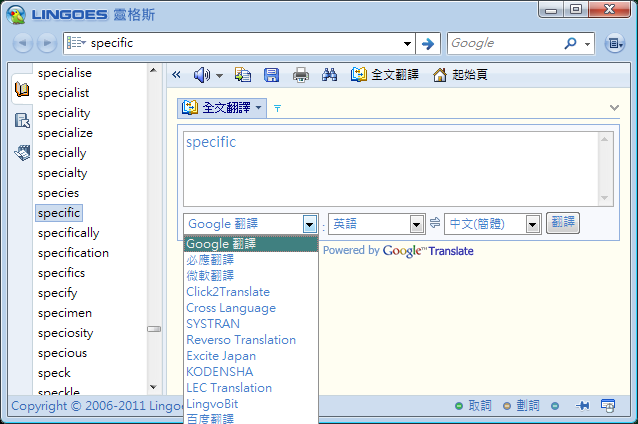
Task: Open the Powered by Google Translate link
Action: point(398,251)
